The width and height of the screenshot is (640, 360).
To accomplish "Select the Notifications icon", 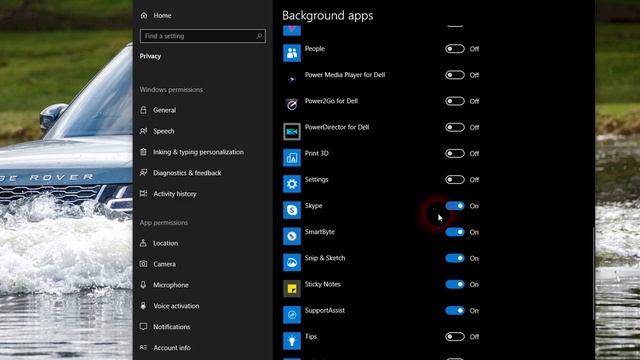I will coord(143,327).
